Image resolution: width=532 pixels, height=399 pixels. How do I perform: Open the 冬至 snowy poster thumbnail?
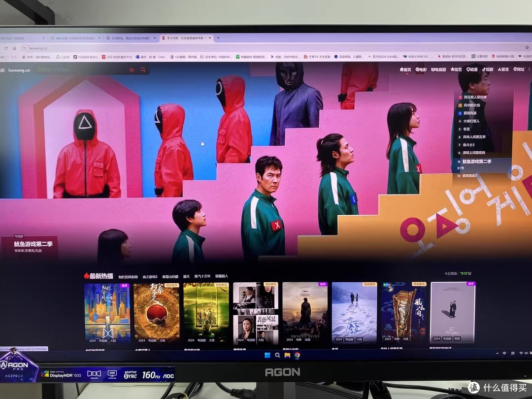[x=354, y=312]
